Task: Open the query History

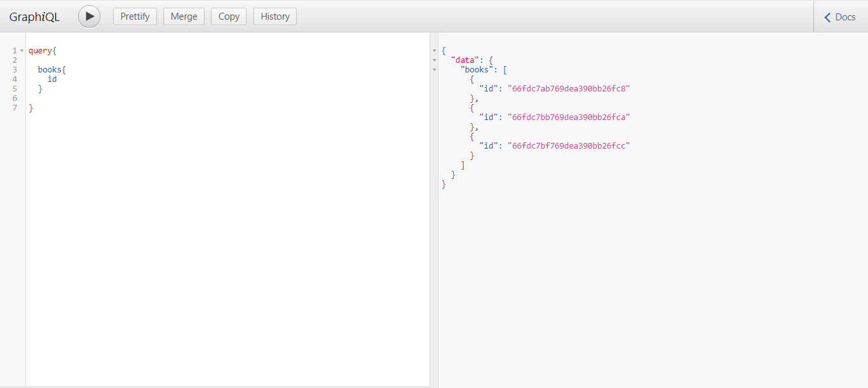Action: (275, 16)
